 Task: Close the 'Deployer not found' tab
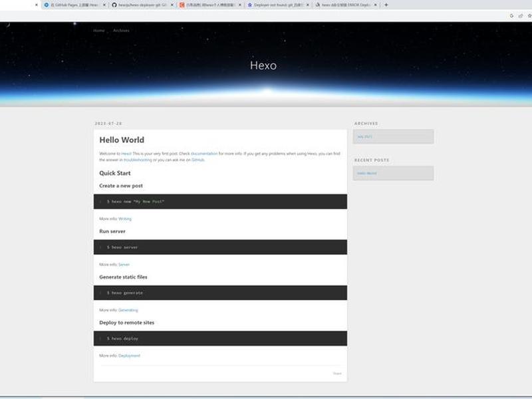pyautogui.click(x=308, y=5)
